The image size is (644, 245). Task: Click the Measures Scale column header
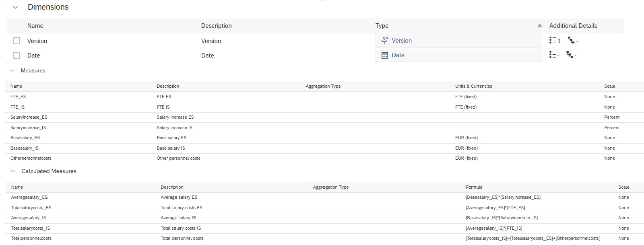click(x=609, y=86)
